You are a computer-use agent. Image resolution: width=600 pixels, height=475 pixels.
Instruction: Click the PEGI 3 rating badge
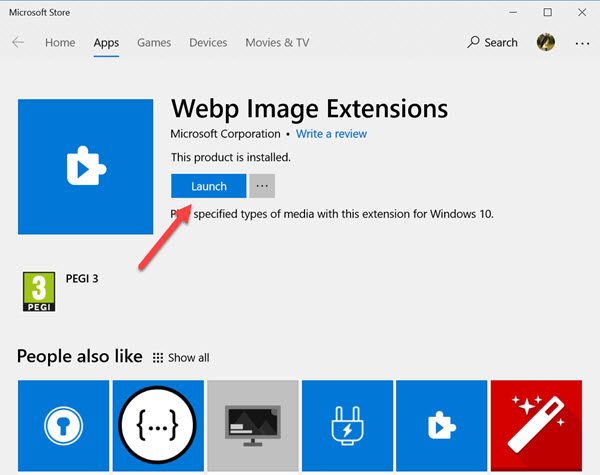(x=39, y=292)
